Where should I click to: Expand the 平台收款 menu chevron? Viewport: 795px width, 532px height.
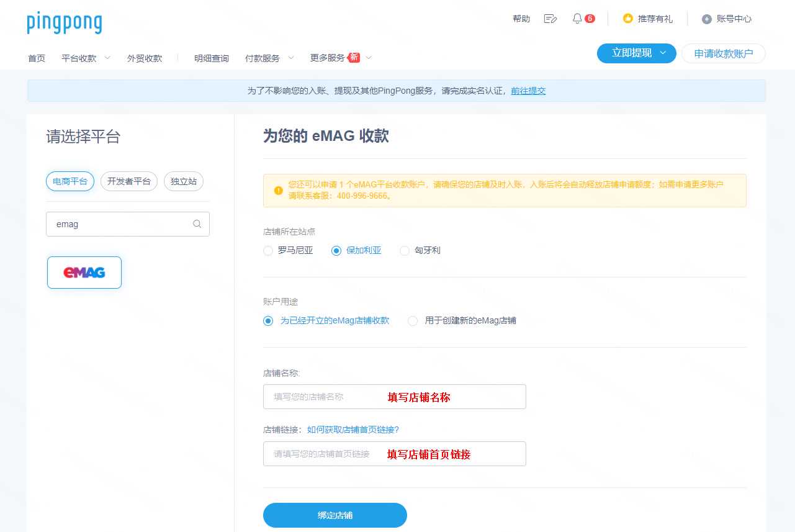point(107,58)
